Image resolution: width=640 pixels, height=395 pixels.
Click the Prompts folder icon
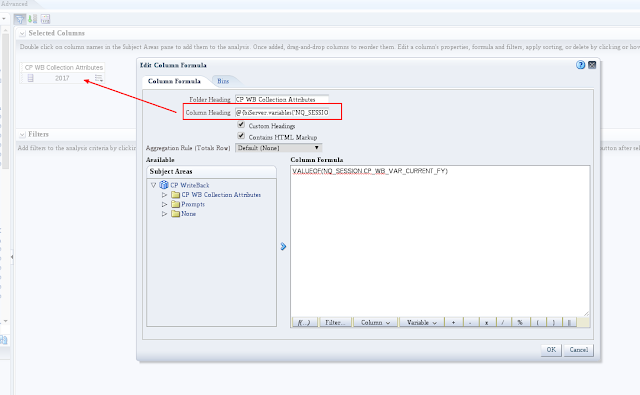click(176, 204)
